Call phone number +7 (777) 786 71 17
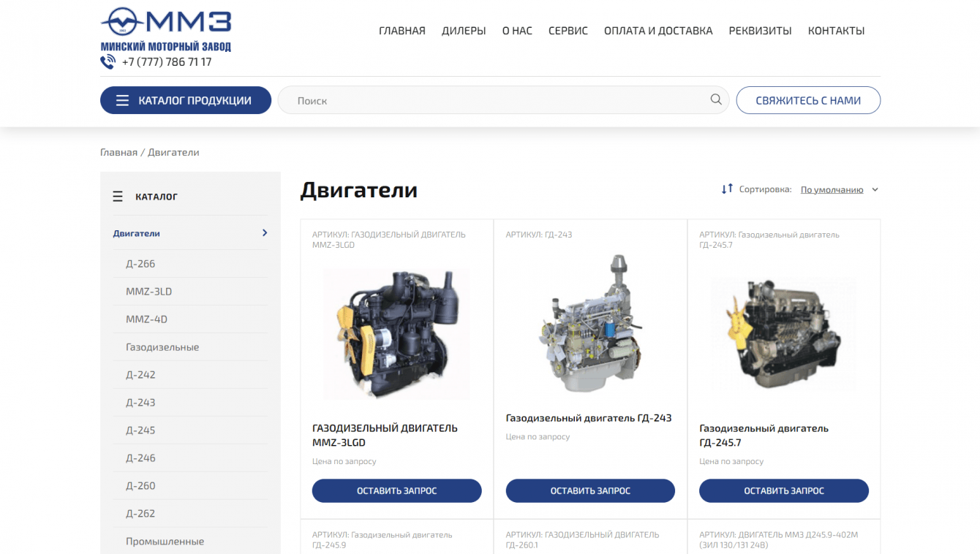This screenshot has width=980, height=554. coord(167,62)
